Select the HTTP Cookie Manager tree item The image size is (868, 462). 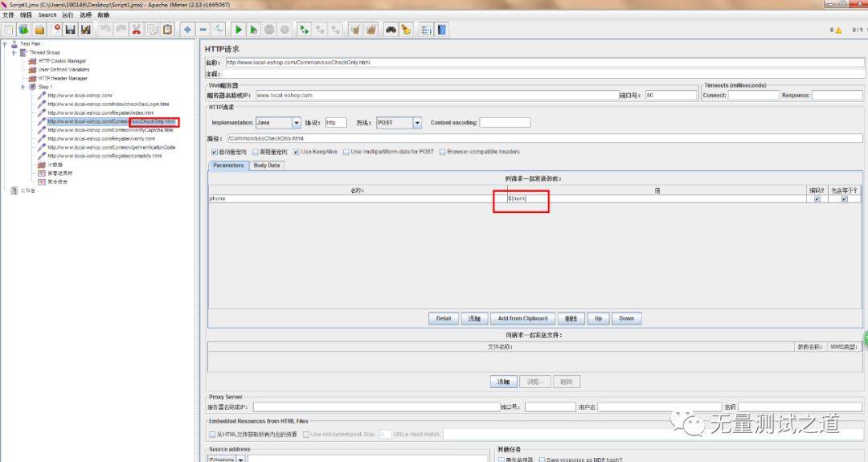(x=62, y=61)
